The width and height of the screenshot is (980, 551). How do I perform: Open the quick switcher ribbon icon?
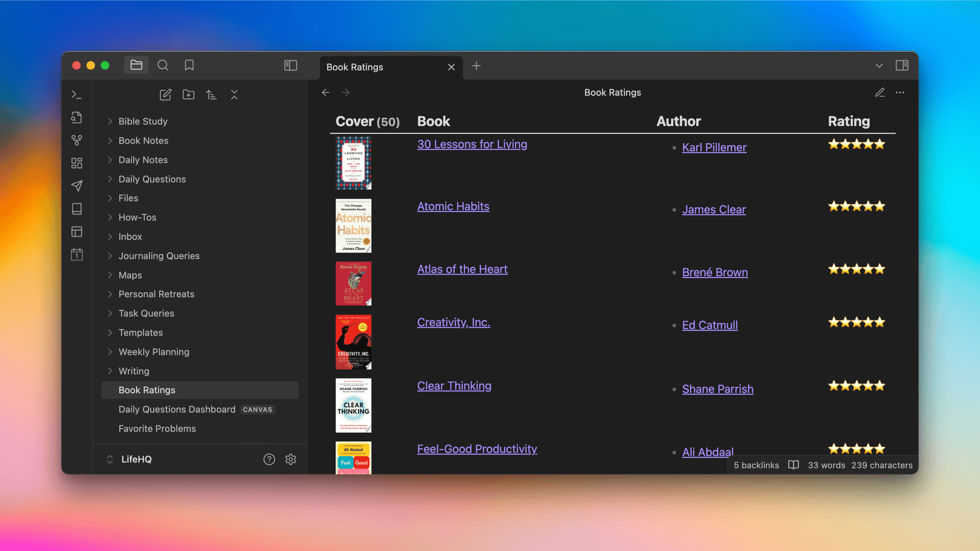click(77, 118)
